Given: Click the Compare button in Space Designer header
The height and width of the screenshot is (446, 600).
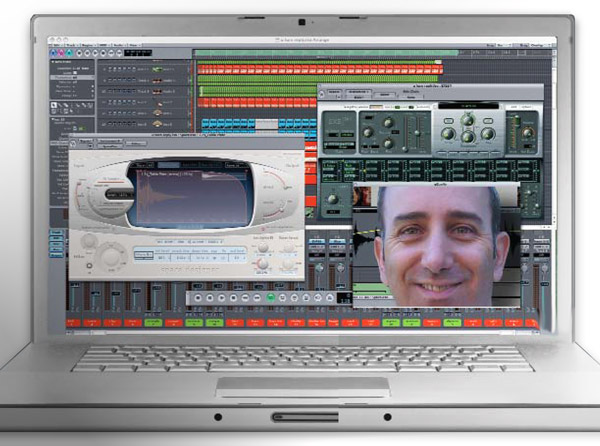Looking at the screenshot, I should pos(135,143).
